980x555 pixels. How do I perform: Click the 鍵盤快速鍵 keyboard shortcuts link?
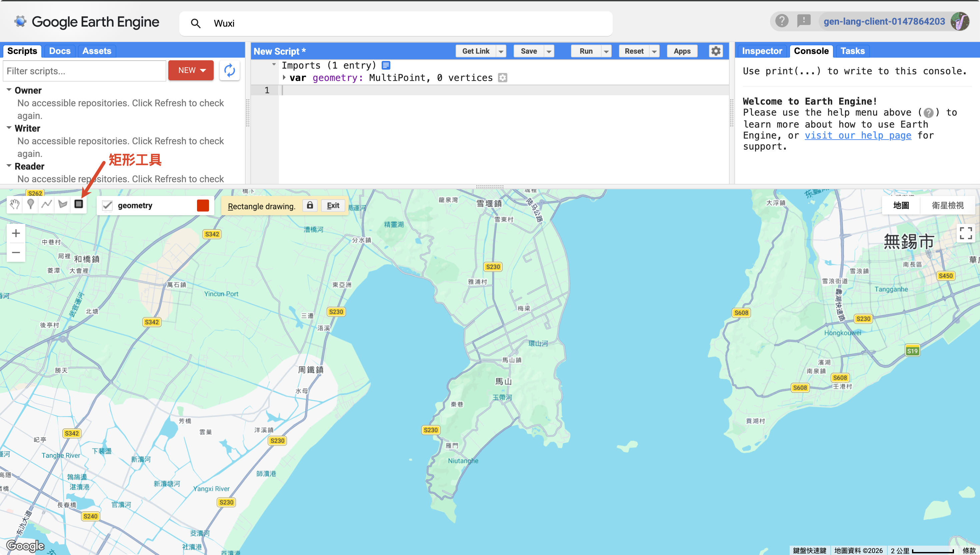(x=809, y=550)
